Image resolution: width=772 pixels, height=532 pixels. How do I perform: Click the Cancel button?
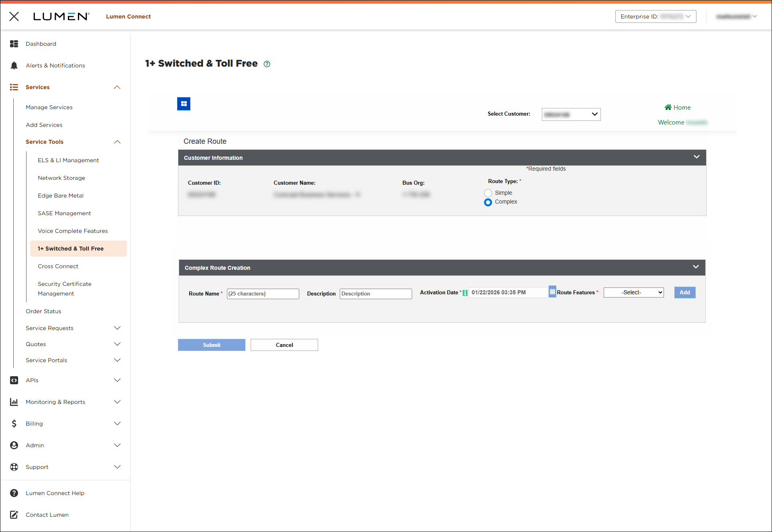pos(284,345)
